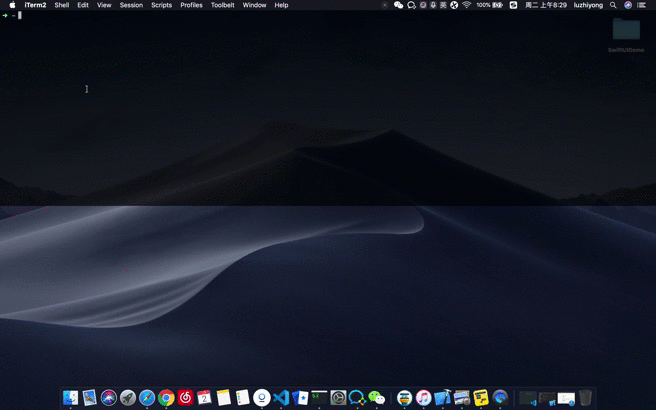Open Notification Center list icon

(641, 5)
